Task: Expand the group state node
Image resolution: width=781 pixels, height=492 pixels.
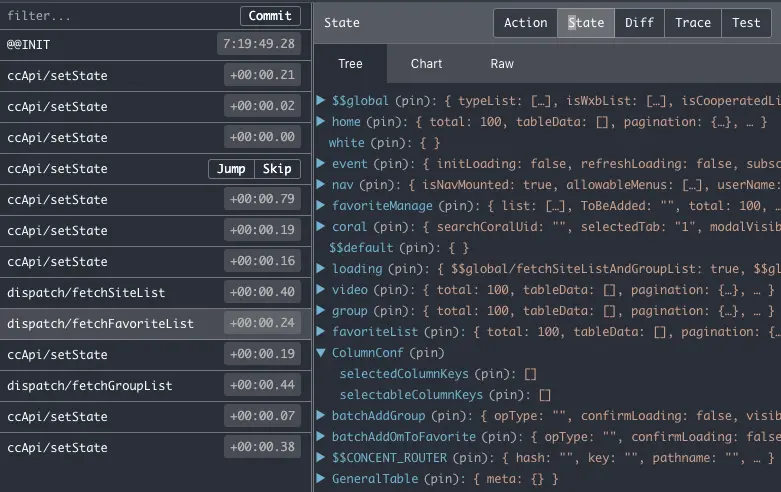Action: click(x=321, y=310)
